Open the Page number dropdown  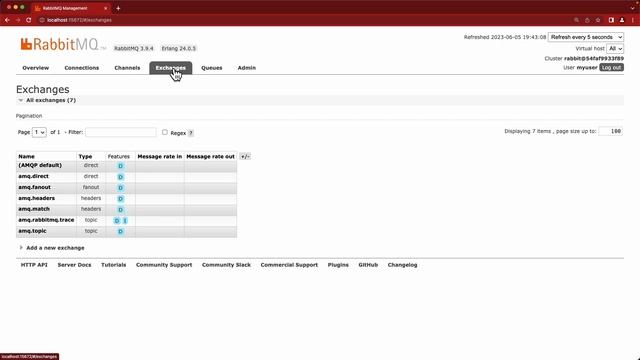pyautogui.click(x=39, y=132)
